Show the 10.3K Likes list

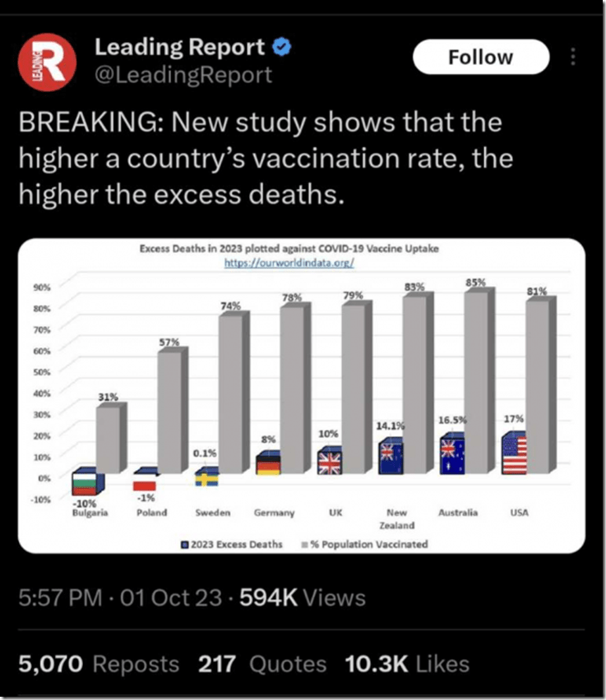tap(409, 664)
